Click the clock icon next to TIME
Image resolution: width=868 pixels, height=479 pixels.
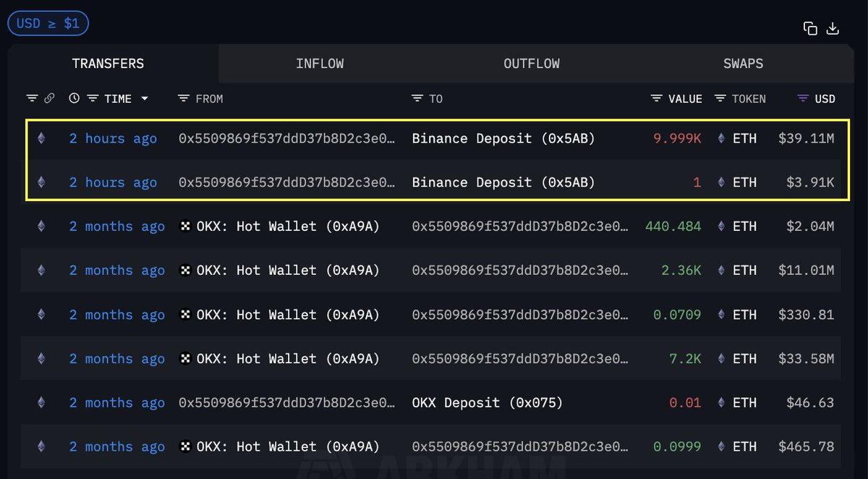point(74,98)
